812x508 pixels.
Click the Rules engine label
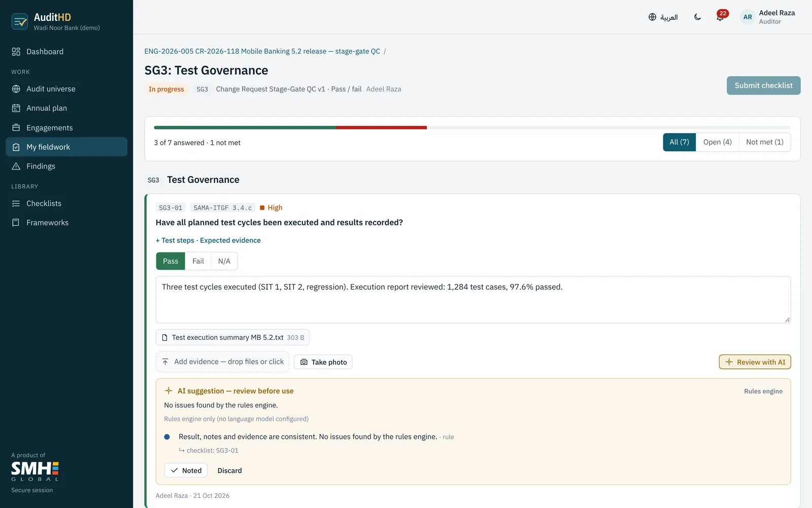763,391
